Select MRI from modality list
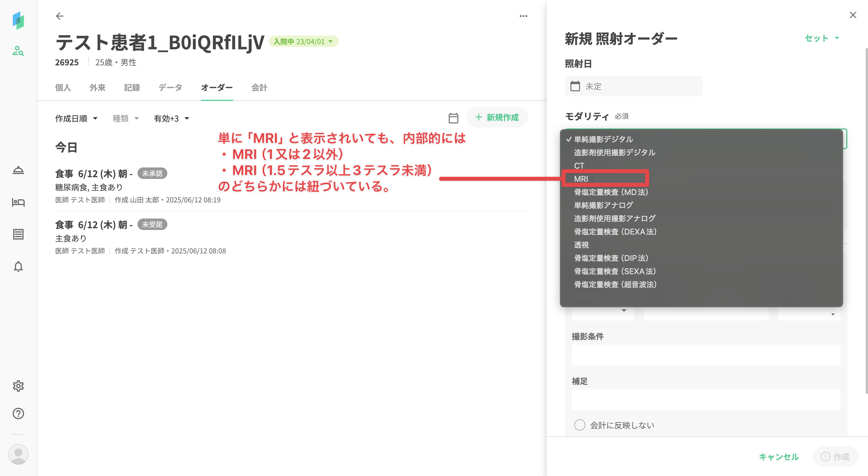The width and height of the screenshot is (868, 476). pyautogui.click(x=581, y=179)
